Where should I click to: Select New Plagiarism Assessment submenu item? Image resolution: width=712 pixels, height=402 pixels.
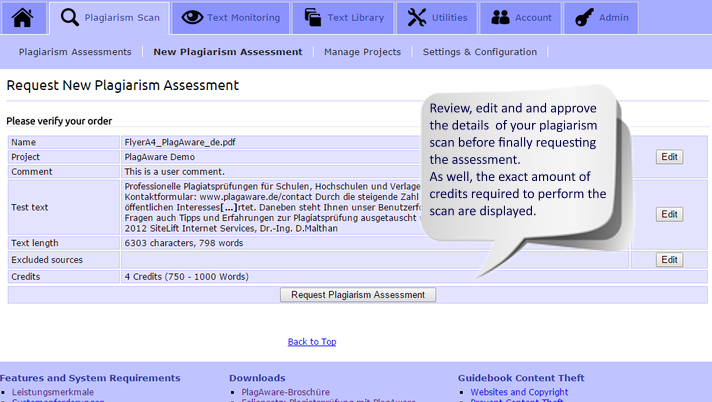tap(227, 52)
